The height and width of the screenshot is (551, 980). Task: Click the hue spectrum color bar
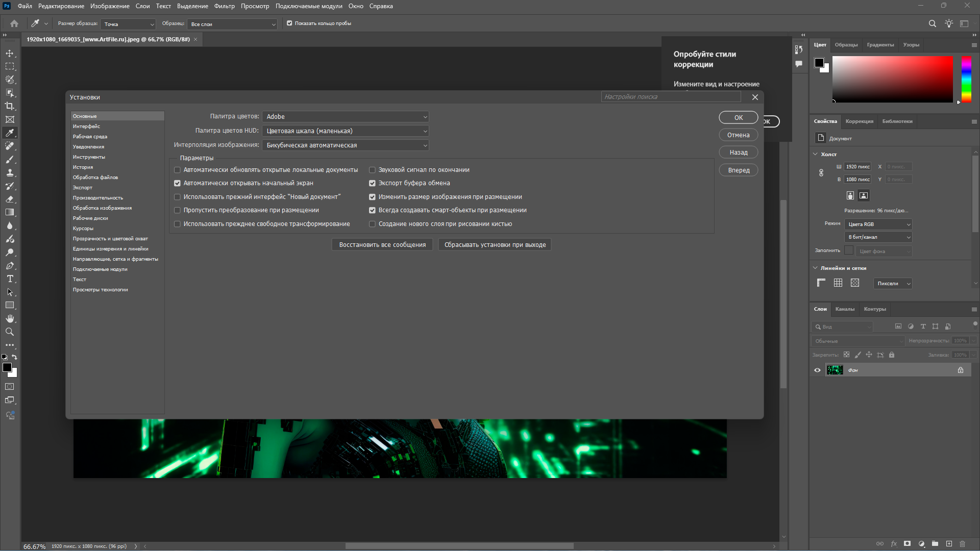coord(966,79)
